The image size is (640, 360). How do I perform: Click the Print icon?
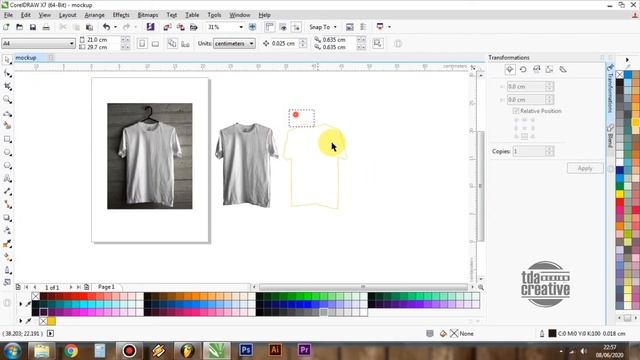click(46, 27)
